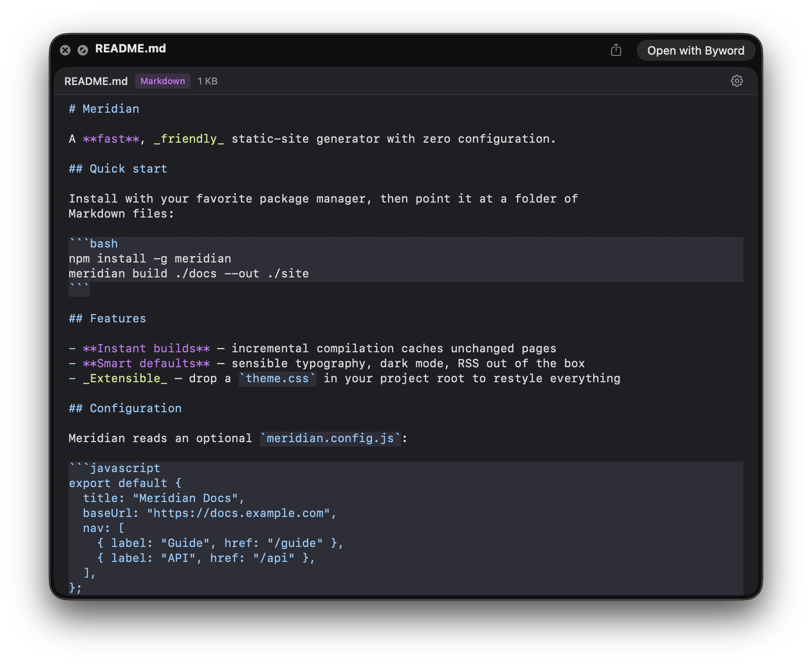
Task: Click the 'npm install -g meridian' line
Action: pyautogui.click(x=150, y=259)
